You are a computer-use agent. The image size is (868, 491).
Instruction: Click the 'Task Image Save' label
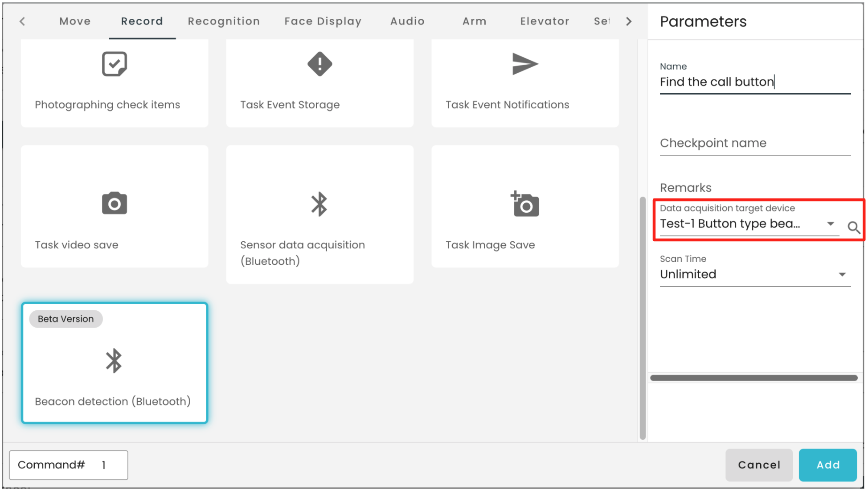tap(490, 245)
